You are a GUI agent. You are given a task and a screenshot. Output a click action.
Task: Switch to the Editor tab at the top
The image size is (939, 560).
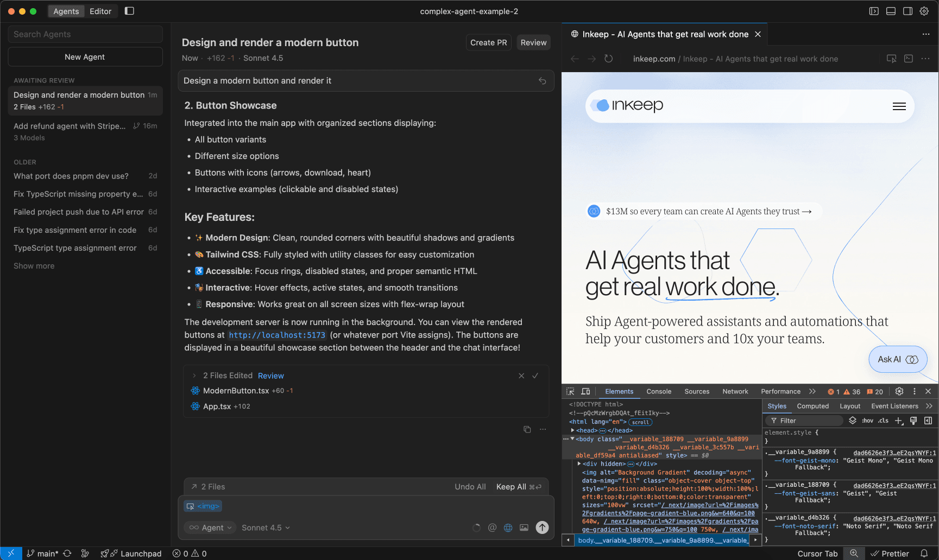click(x=100, y=11)
